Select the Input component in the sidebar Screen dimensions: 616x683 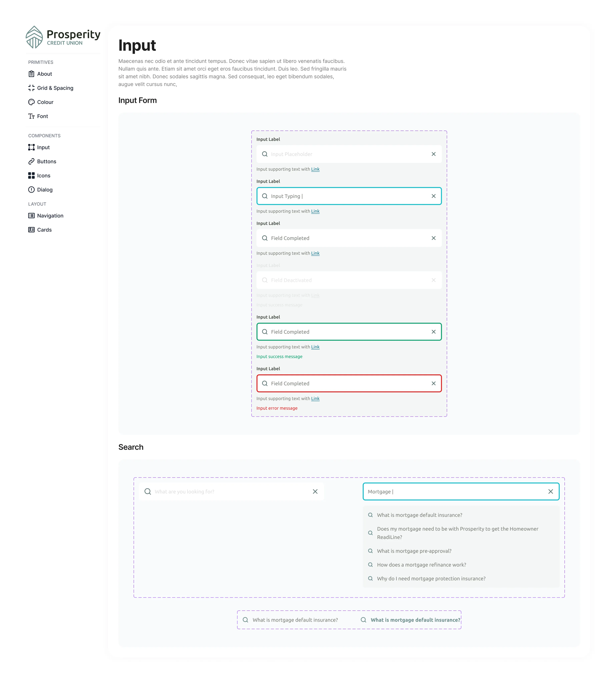pyautogui.click(x=43, y=147)
